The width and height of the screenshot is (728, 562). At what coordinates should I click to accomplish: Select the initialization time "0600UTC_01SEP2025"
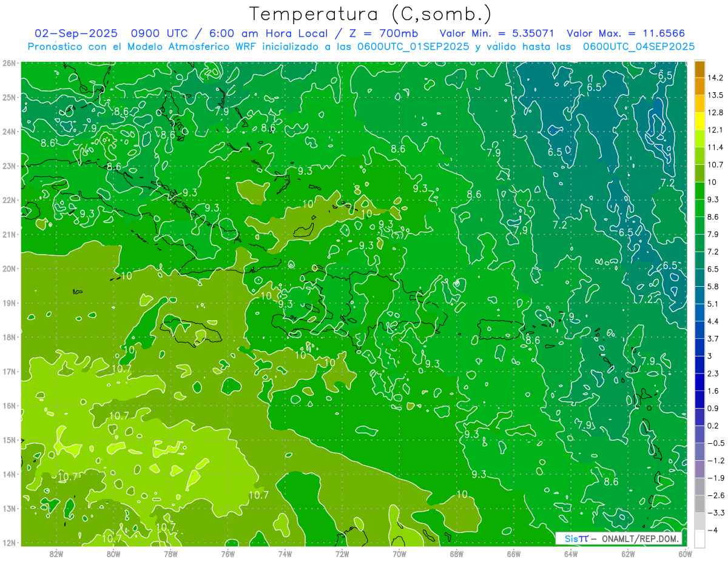pyautogui.click(x=413, y=46)
